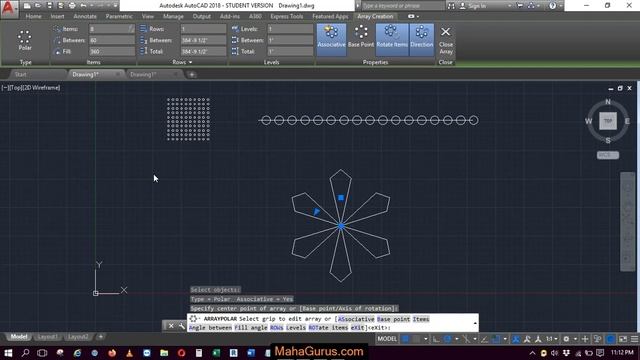
Task: Open Windows Start menu
Action: point(8,353)
